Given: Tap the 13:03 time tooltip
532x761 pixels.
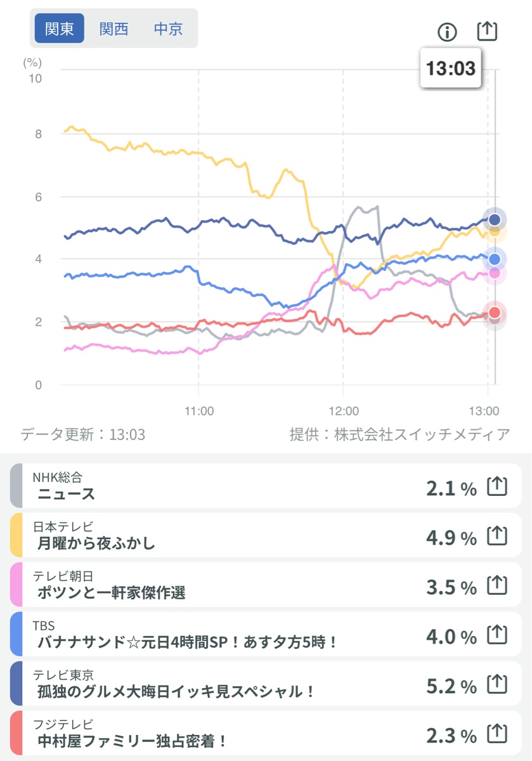Looking at the screenshot, I should coord(450,68).
